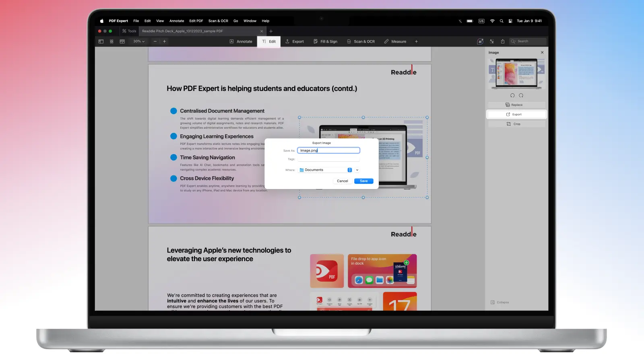Open Control Center icon
The image size is (644, 362).
point(510,21)
